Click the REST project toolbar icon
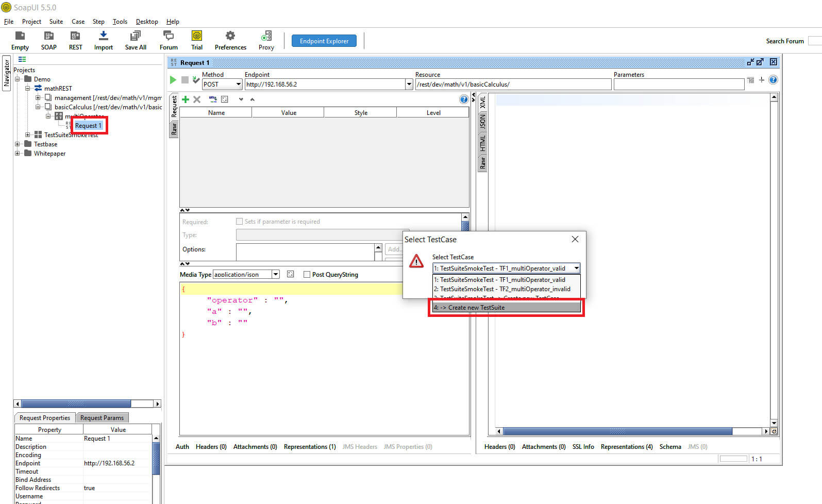This screenshot has width=822, height=504. click(75, 41)
